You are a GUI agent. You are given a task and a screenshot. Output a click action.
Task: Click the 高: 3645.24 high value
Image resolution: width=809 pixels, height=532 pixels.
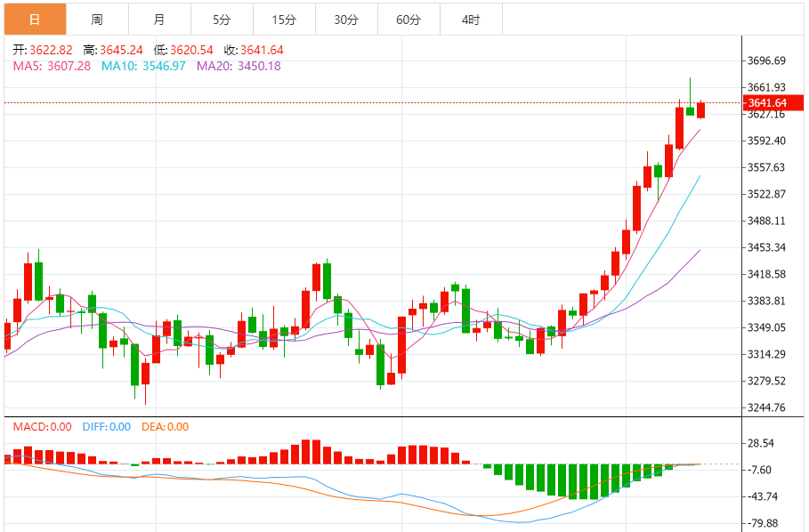(x=113, y=50)
